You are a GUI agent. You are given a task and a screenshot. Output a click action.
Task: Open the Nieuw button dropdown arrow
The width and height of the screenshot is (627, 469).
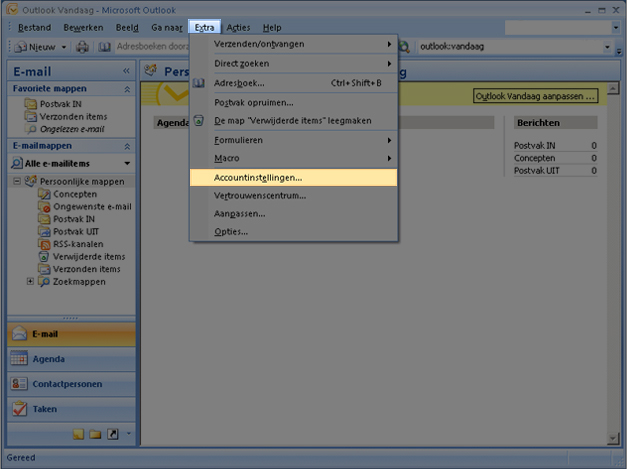point(64,47)
